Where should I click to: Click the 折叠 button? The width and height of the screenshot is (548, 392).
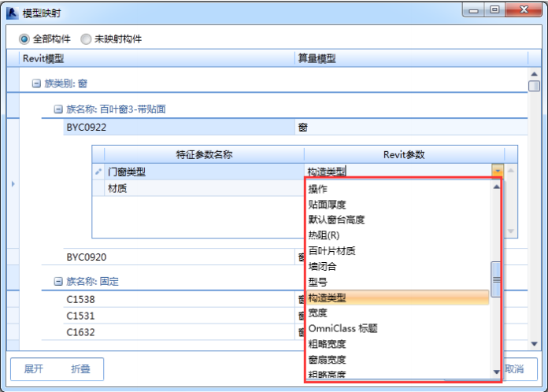(81, 369)
